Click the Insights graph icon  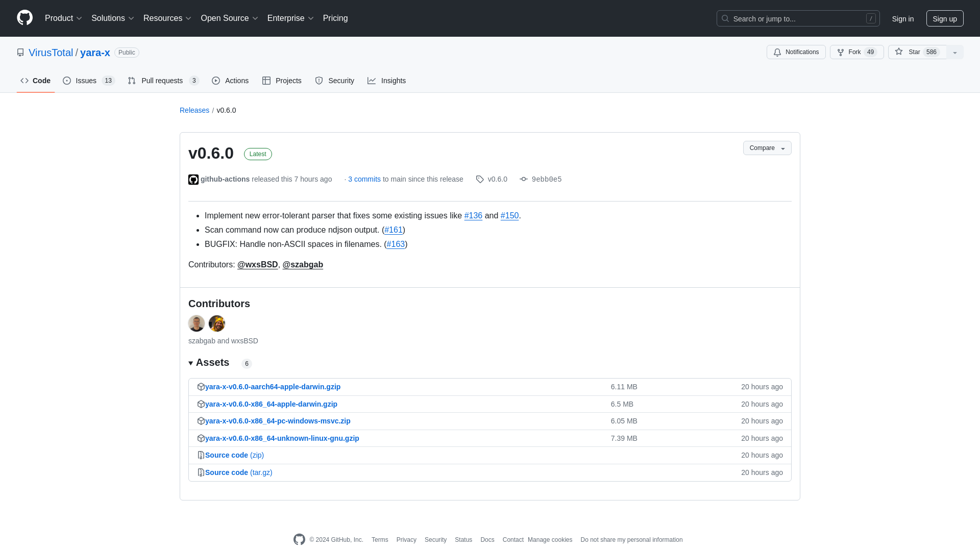[372, 81]
